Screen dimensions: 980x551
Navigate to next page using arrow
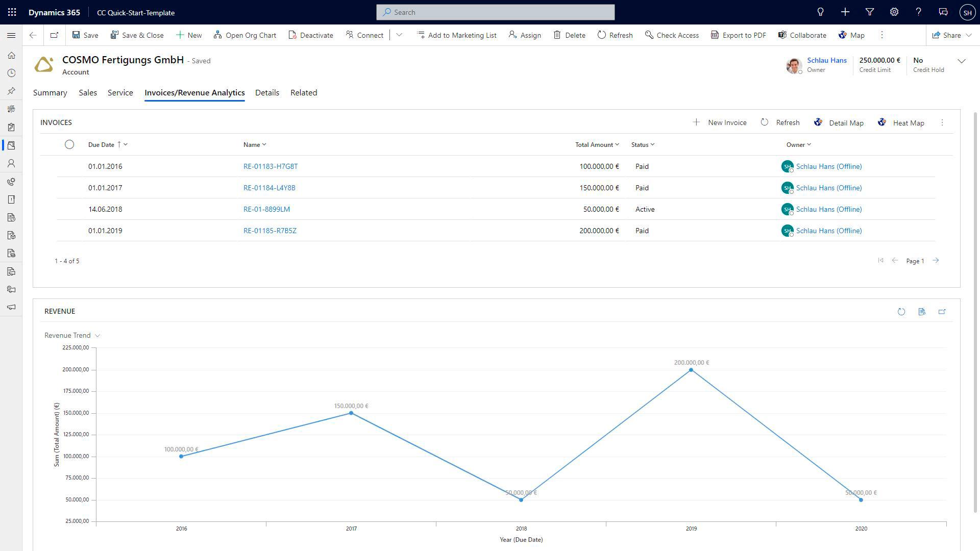[937, 260]
